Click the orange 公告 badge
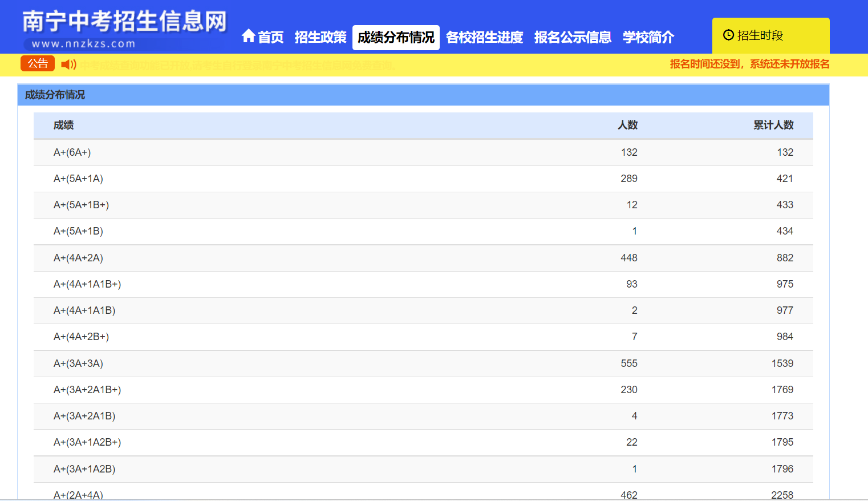Viewport: 868px width, 501px height. click(38, 63)
